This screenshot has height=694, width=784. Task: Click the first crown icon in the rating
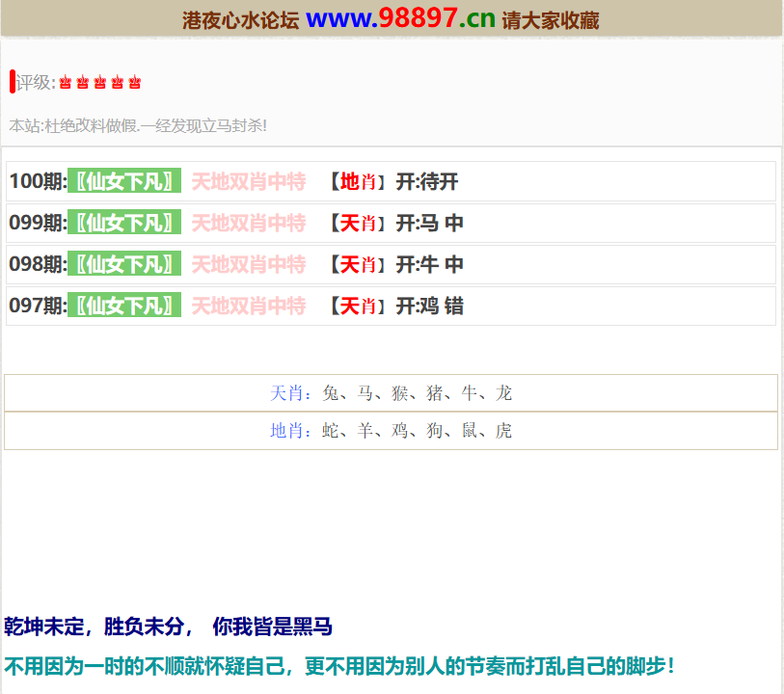tap(66, 83)
